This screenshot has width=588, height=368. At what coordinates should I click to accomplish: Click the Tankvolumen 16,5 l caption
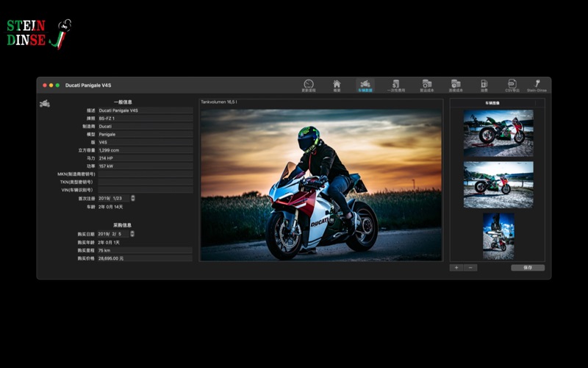(218, 102)
